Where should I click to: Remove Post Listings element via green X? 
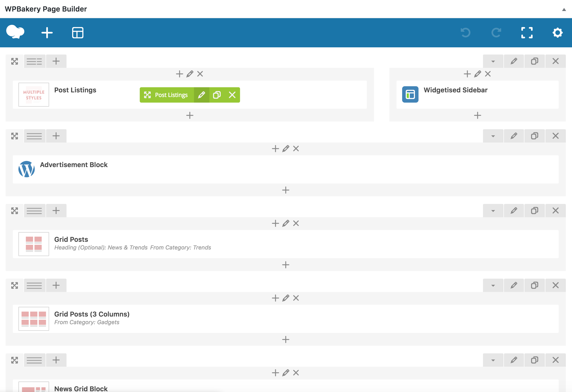pos(232,95)
